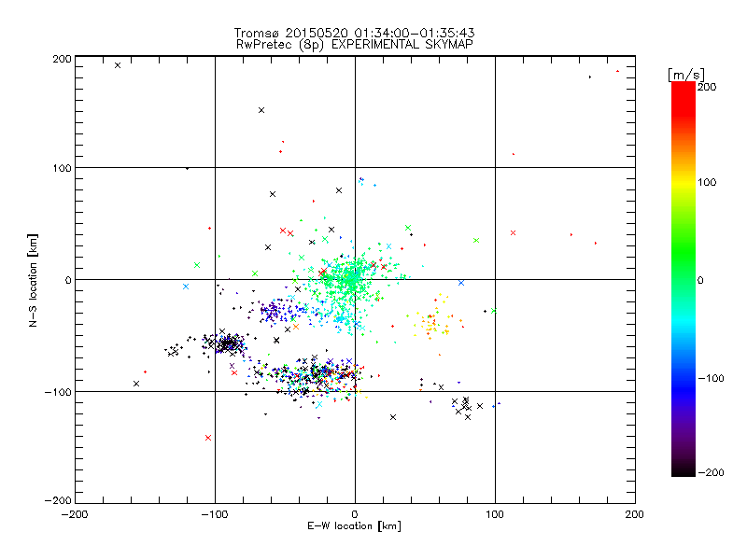Click the red dot in the top-right corner of the plot
Viewport: 747px width, 560px height.
(x=617, y=71)
